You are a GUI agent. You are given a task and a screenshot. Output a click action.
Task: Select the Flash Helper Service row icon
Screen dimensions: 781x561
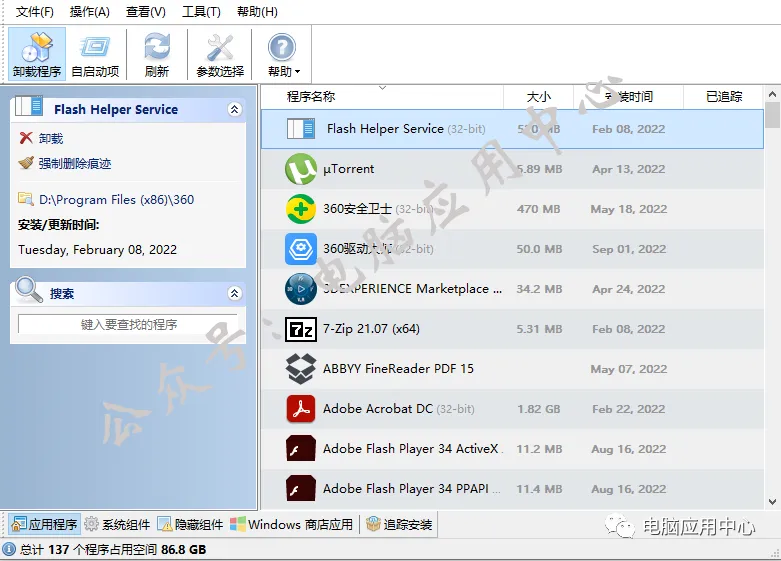click(301, 129)
